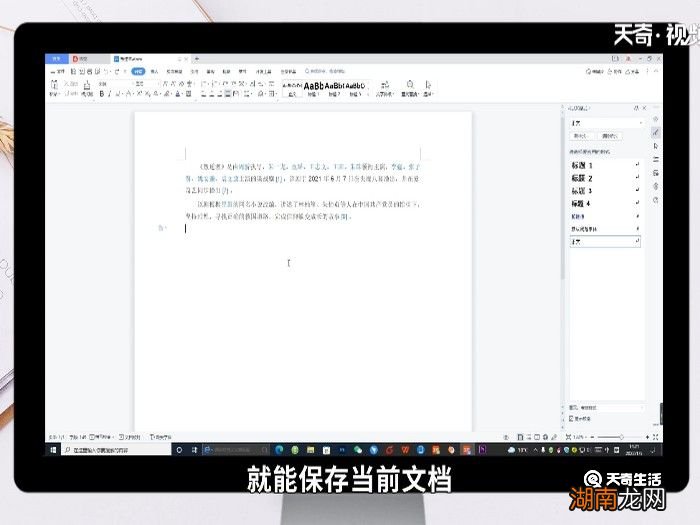Click the Windows taskbar search box
700x525 pixels.
[116, 450]
